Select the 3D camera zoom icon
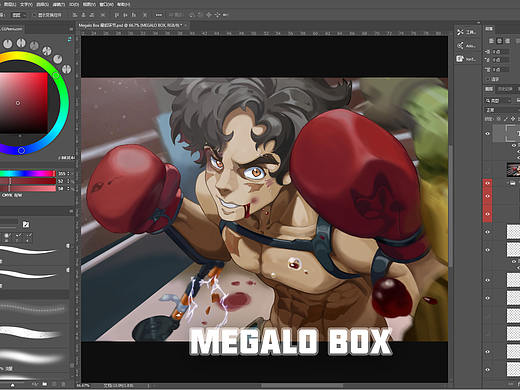This screenshot has width=520, height=390. point(226,15)
